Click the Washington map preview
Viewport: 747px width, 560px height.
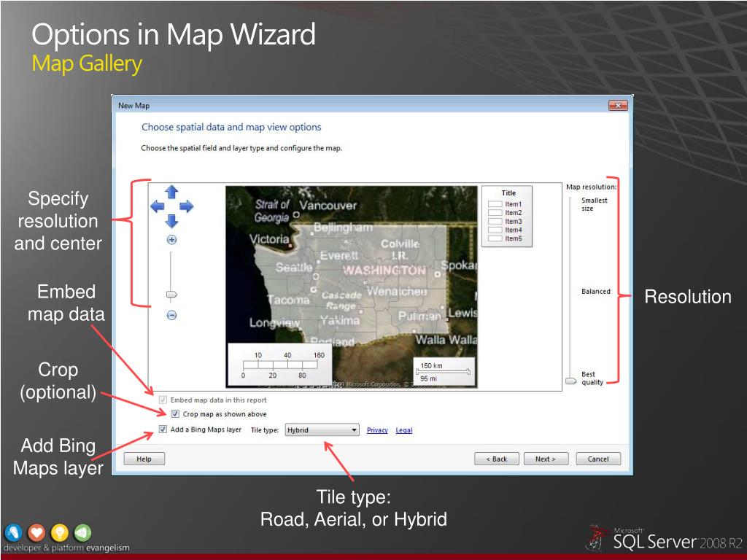coord(352,287)
